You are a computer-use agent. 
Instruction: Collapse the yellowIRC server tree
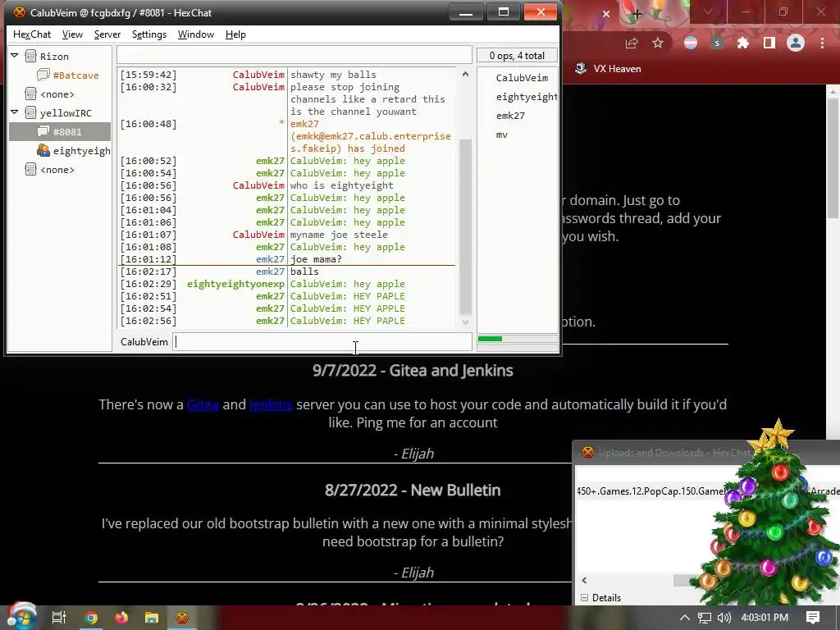click(15, 112)
